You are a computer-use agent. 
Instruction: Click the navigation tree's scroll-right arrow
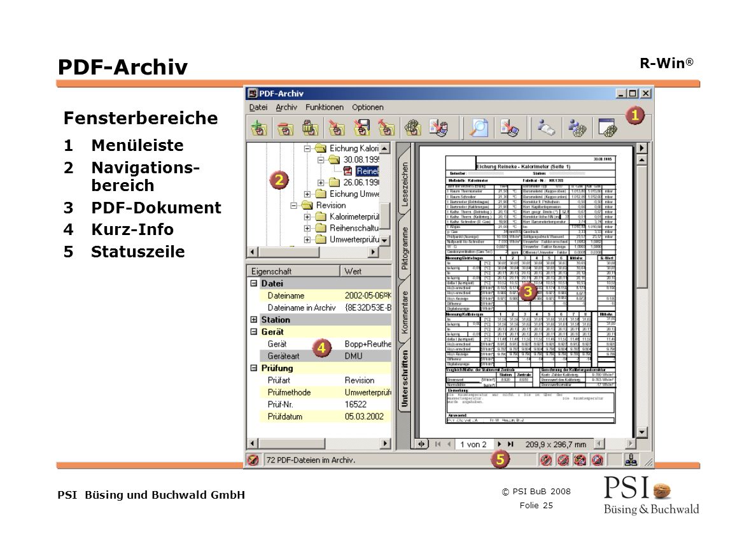tap(373, 252)
